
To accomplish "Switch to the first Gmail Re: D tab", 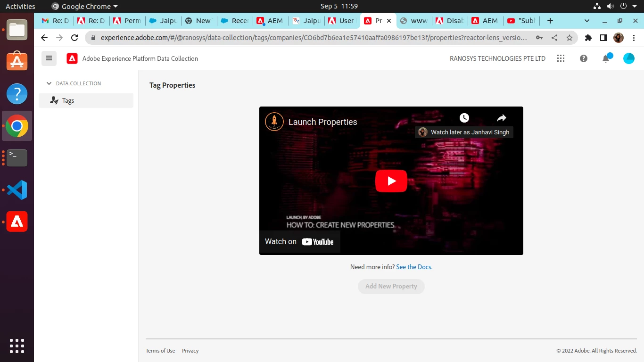I will pyautogui.click(x=55, y=21).
